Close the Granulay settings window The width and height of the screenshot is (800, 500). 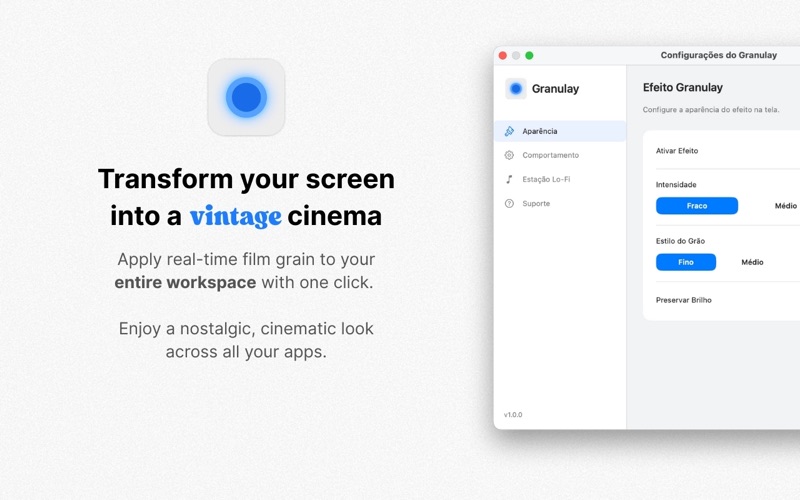pos(503,55)
